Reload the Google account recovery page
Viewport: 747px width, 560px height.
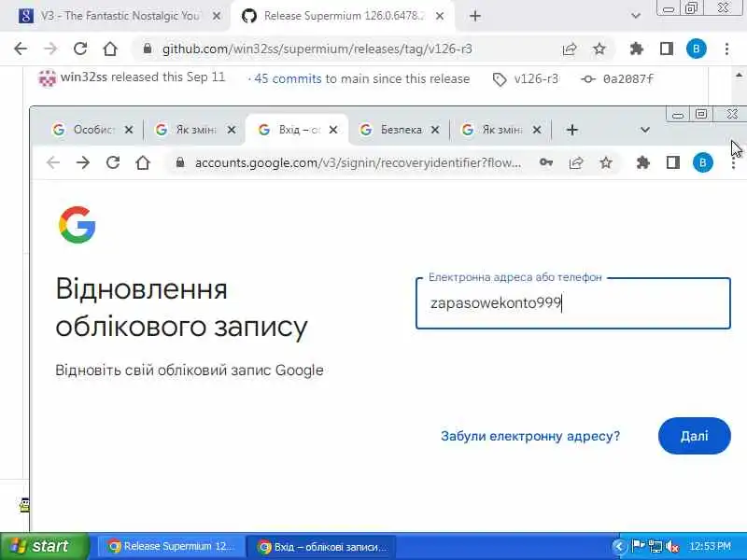[113, 162]
